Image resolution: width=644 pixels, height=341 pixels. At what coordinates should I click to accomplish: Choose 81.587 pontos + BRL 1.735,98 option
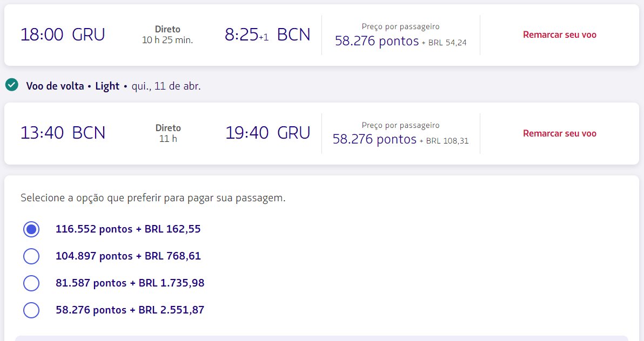point(31,283)
